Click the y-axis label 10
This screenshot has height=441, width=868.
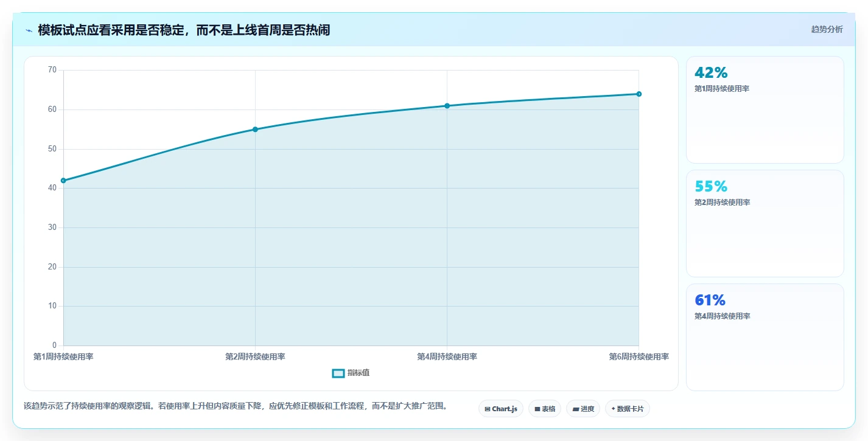click(x=52, y=306)
